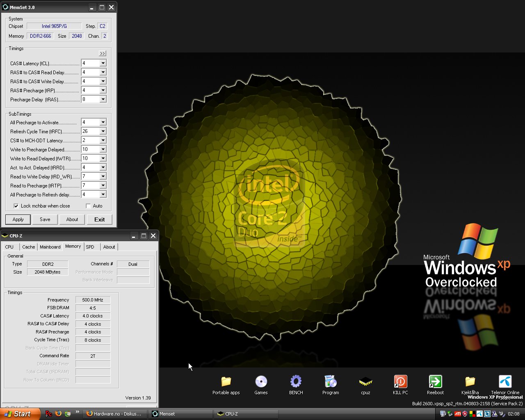525x420 pixels.
Task: Select the Memory tab in CPU-Z
Action: click(x=73, y=246)
